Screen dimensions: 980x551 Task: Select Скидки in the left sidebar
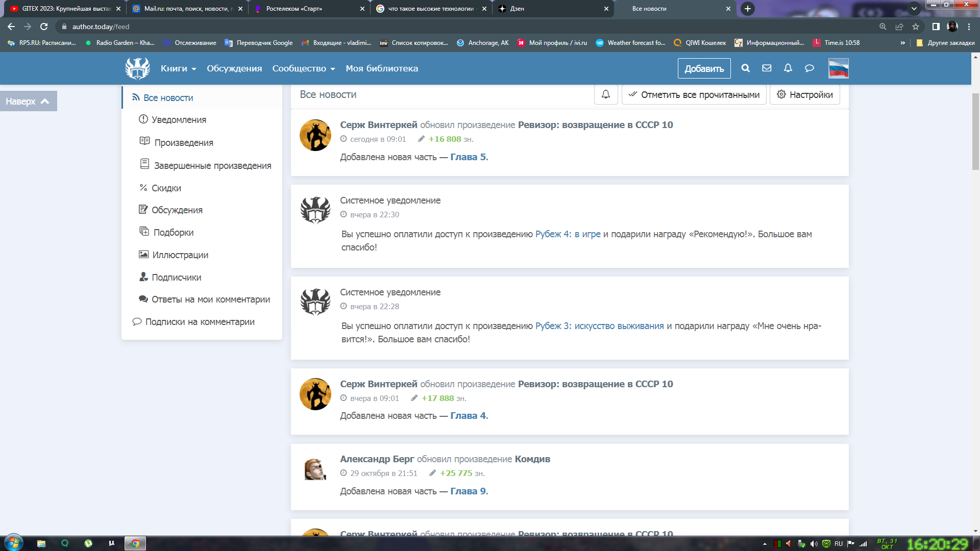[x=166, y=188]
